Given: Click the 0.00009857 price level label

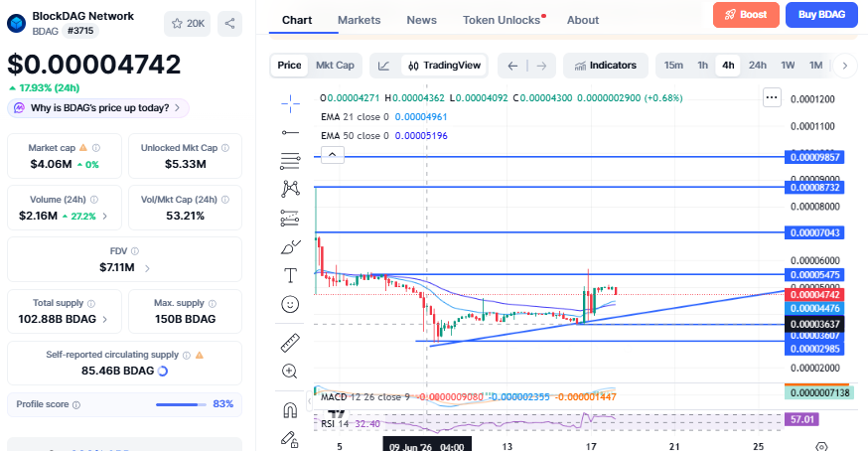Looking at the screenshot, I should click(x=814, y=157).
